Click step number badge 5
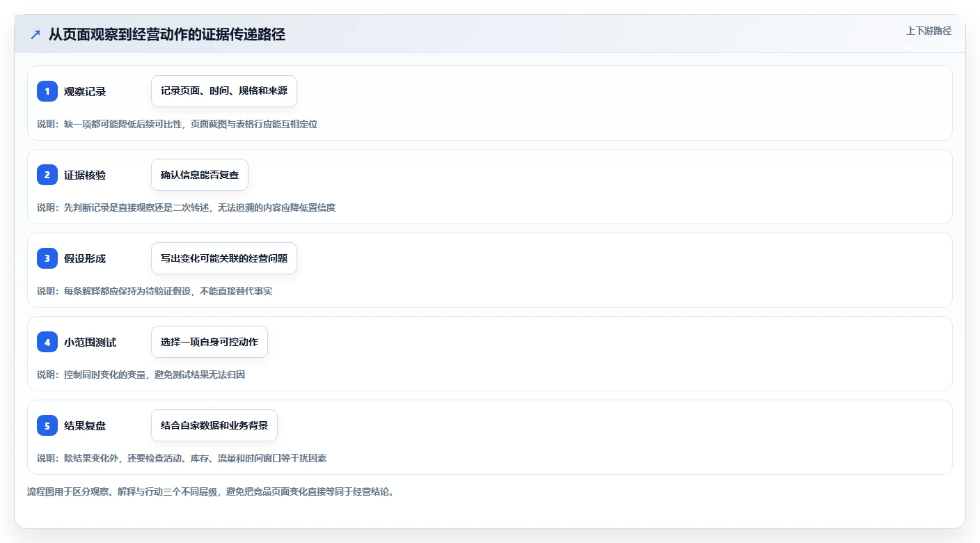The height and width of the screenshot is (543, 980). pyautogui.click(x=47, y=425)
